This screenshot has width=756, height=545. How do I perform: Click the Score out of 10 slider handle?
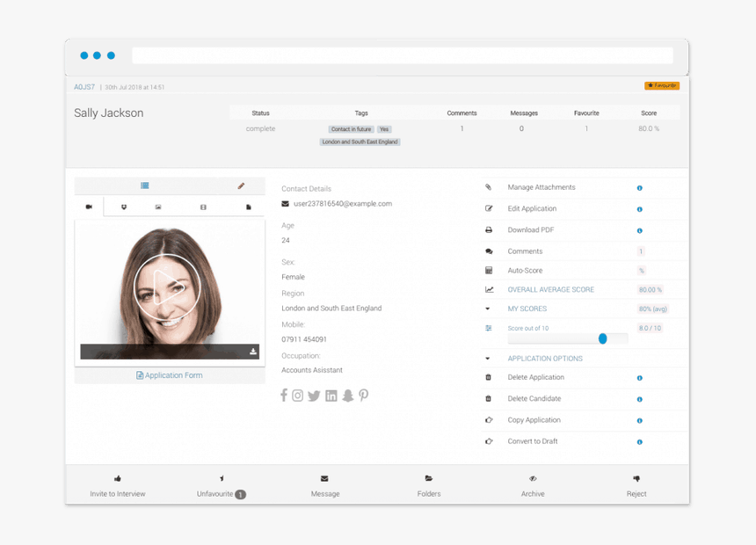click(603, 338)
